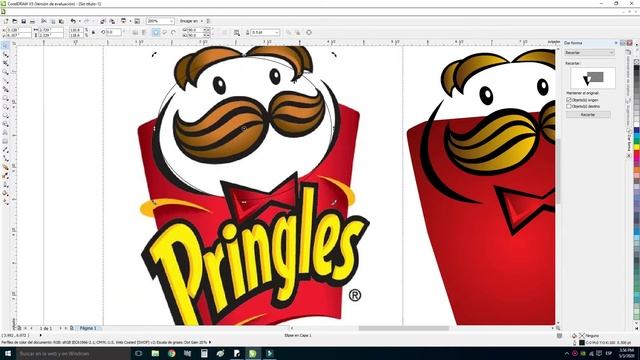Image resolution: width=640 pixels, height=360 pixels.
Task: Expand the color profile info arrow in status bar
Action: tap(210, 342)
